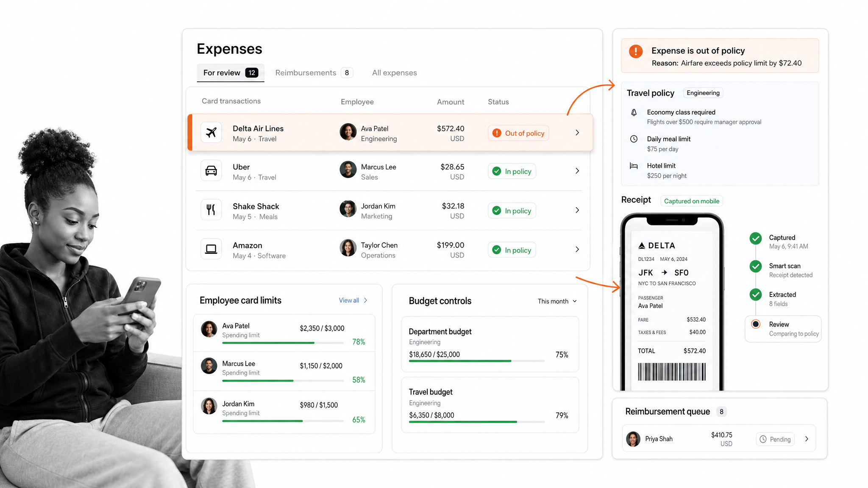The image size is (868, 488).
Task: Click the green check icon for the Extracted step
Action: click(x=755, y=294)
